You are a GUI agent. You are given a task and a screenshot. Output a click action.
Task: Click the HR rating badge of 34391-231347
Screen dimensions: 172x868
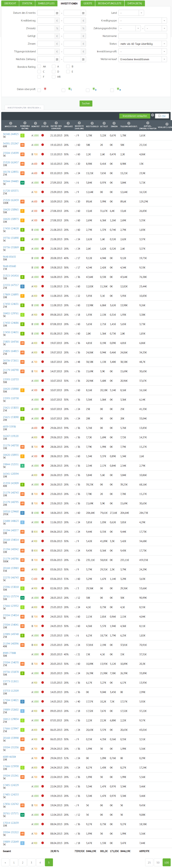pos(23,145)
